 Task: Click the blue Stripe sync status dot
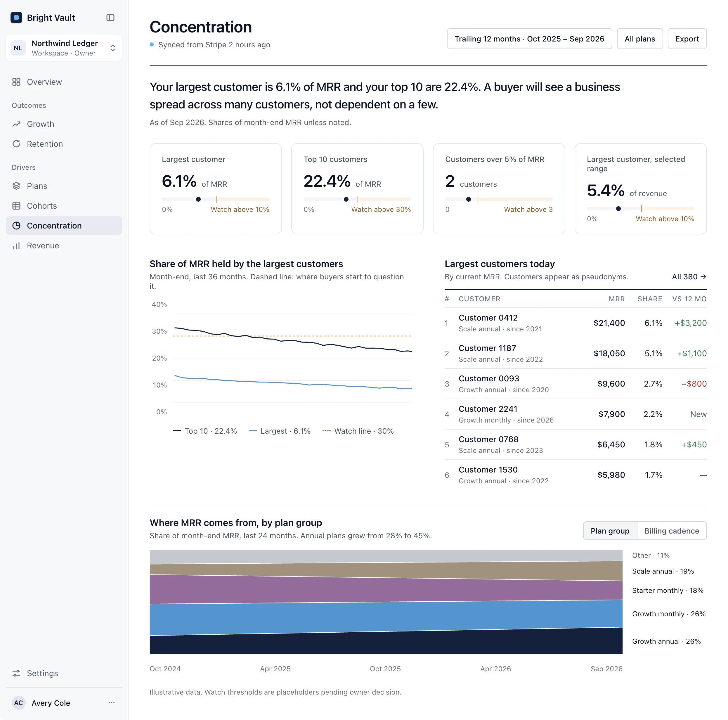[x=152, y=44]
